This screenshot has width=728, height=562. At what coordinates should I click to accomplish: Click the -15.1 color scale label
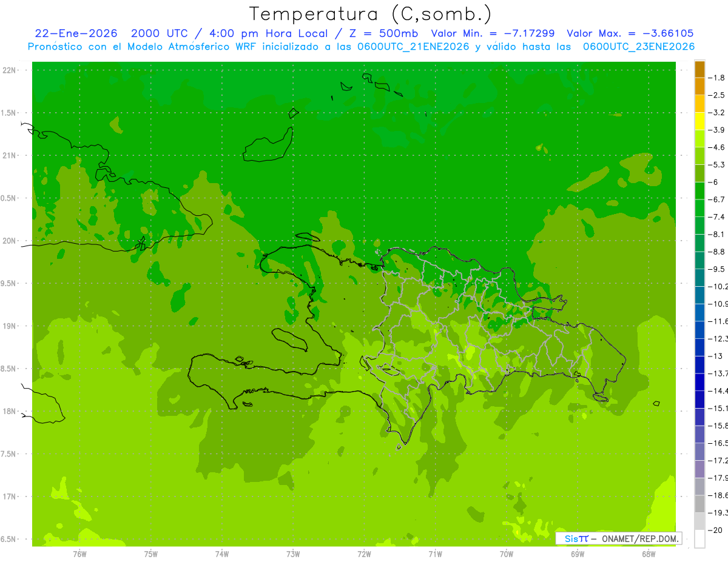pos(718,408)
